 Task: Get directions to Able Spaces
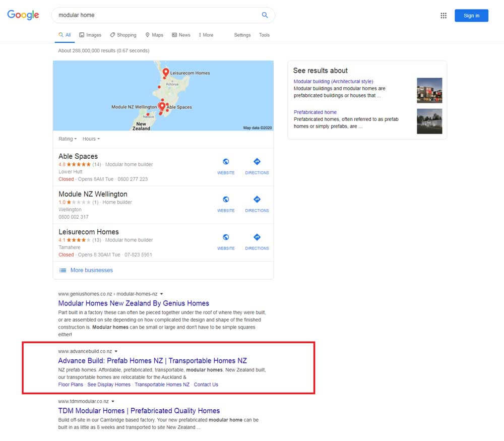257,162
